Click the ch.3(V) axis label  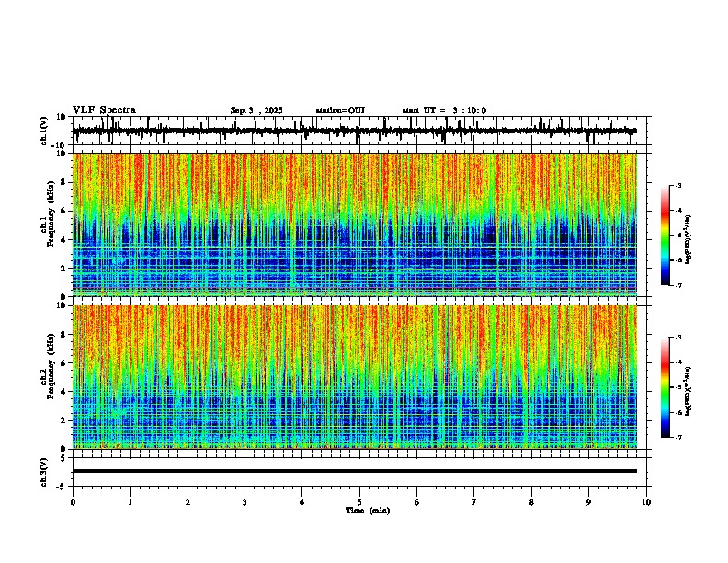(44, 472)
